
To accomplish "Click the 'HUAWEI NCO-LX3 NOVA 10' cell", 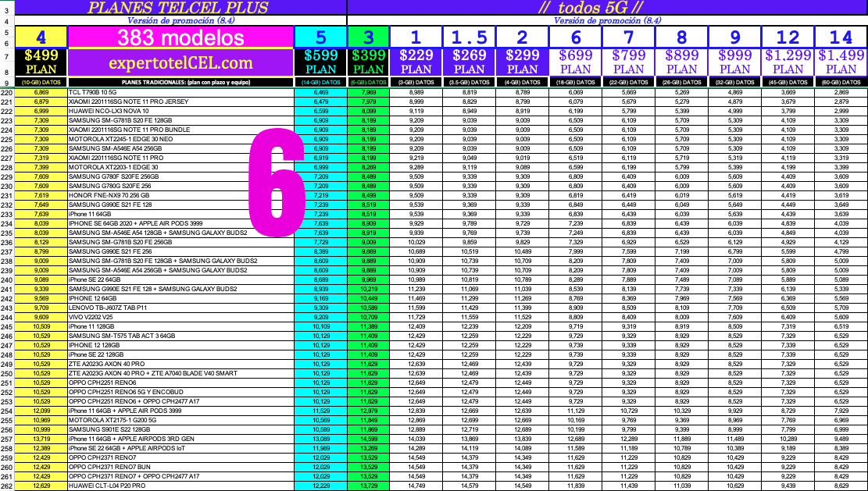I will [180, 111].
